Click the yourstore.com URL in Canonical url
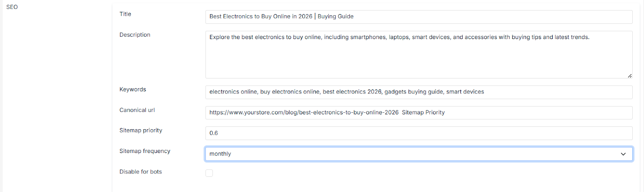Viewport: 644px width, 192px height. click(304, 113)
